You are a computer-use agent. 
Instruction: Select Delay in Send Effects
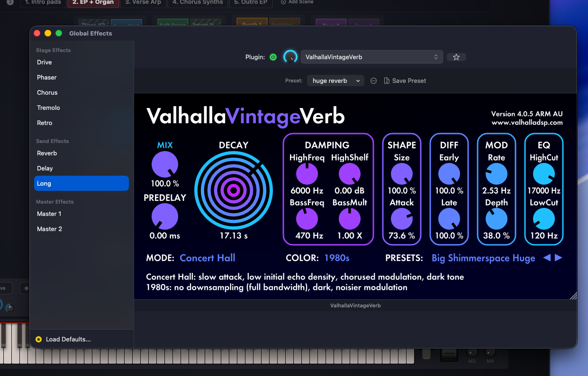(x=81, y=168)
